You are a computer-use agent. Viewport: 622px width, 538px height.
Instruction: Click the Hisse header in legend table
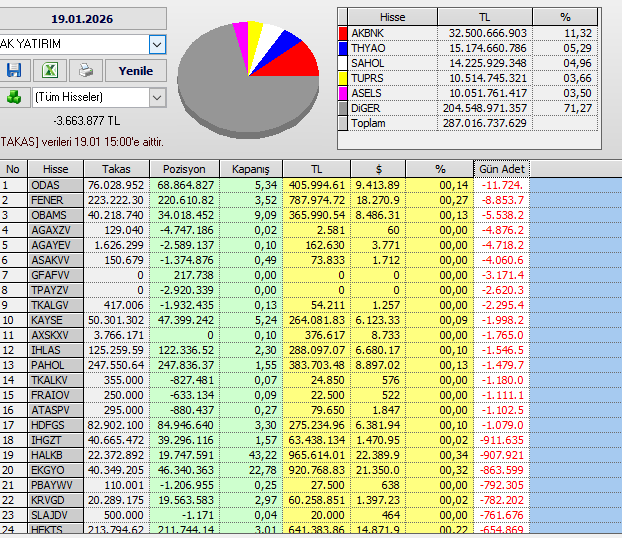click(392, 17)
